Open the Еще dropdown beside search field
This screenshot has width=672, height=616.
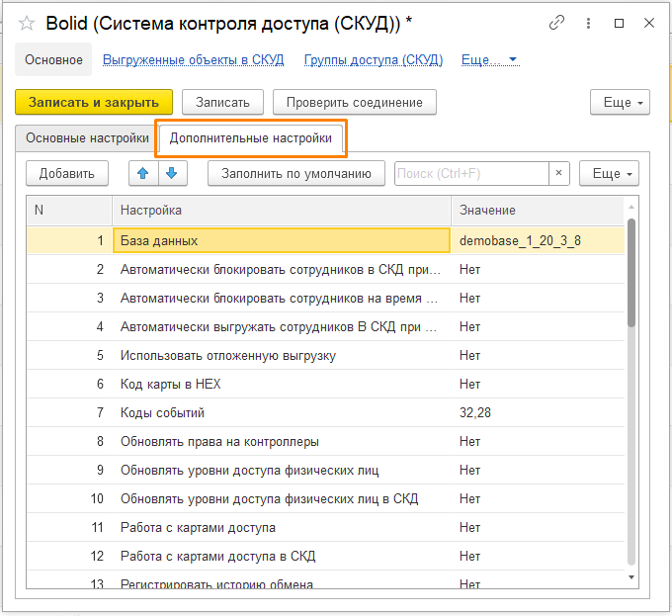[609, 173]
